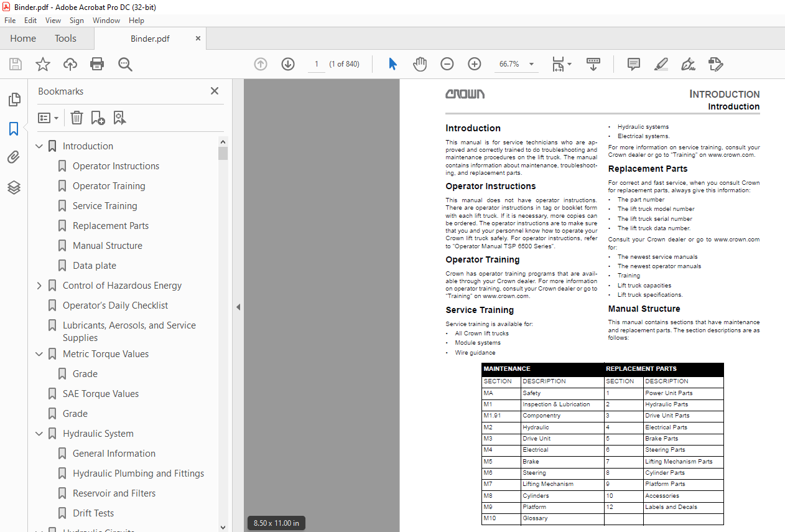Open Service Training bookmark
This screenshot has height=532, width=785.
coord(105,206)
